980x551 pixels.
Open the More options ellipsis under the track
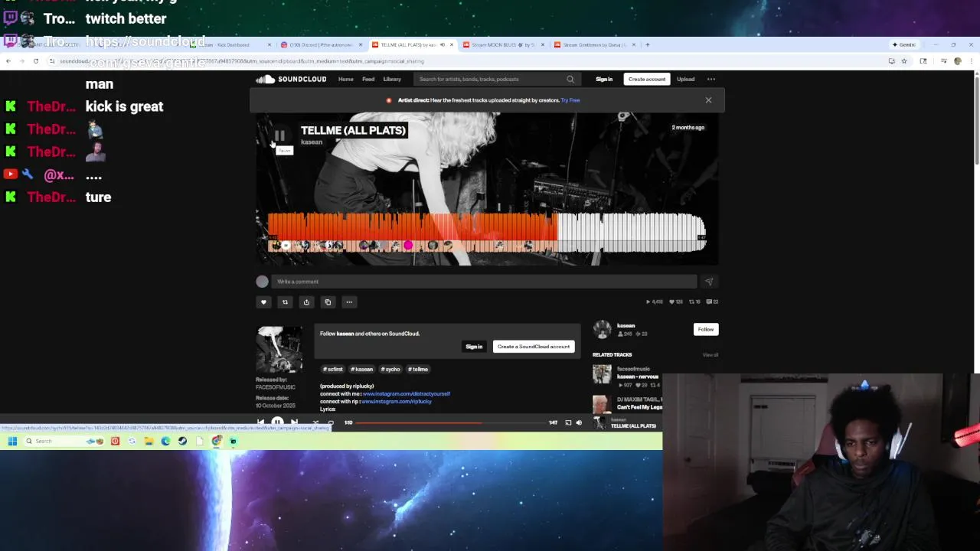(349, 302)
